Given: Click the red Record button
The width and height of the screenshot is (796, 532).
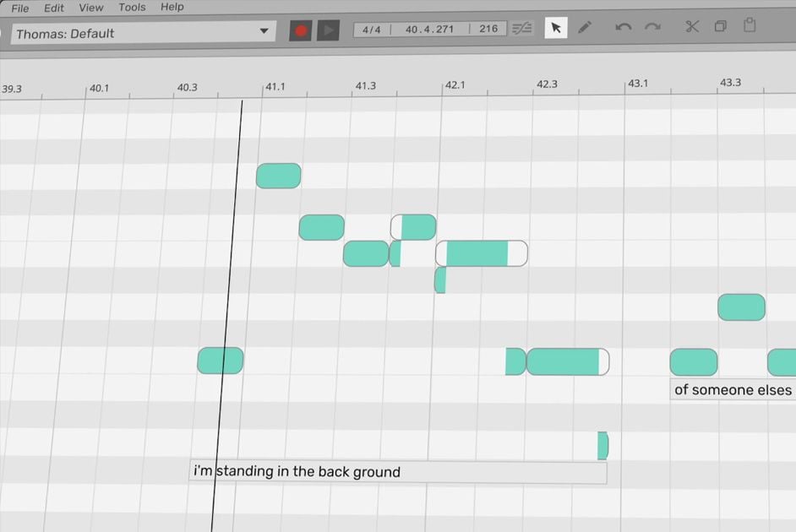Looking at the screenshot, I should point(300,31).
